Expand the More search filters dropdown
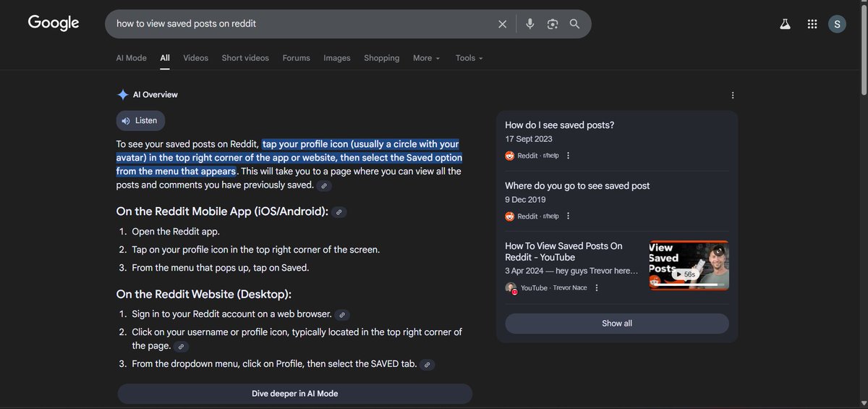Screen dimensions: 868x409 pyautogui.click(x=426, y=58)
